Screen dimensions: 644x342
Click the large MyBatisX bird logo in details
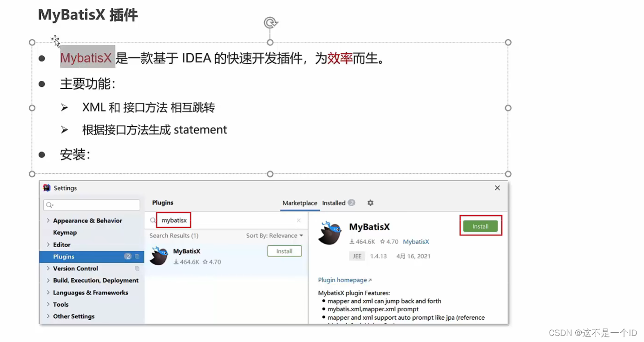[x=330, y=233]
